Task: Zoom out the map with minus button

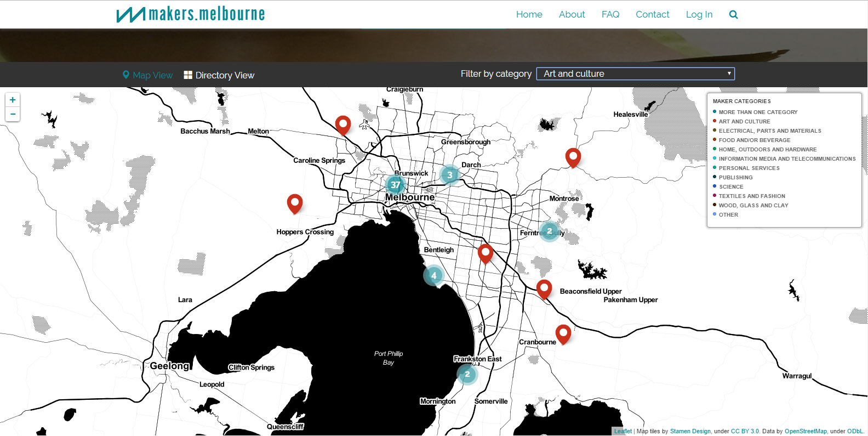Action: (x=13, y=114)
